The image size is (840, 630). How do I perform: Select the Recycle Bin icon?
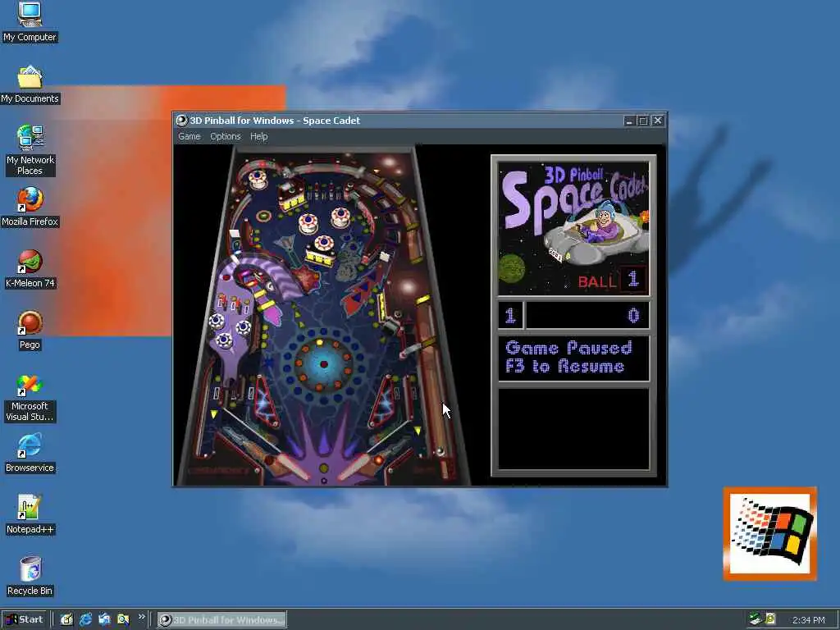[x=30, y=577]
